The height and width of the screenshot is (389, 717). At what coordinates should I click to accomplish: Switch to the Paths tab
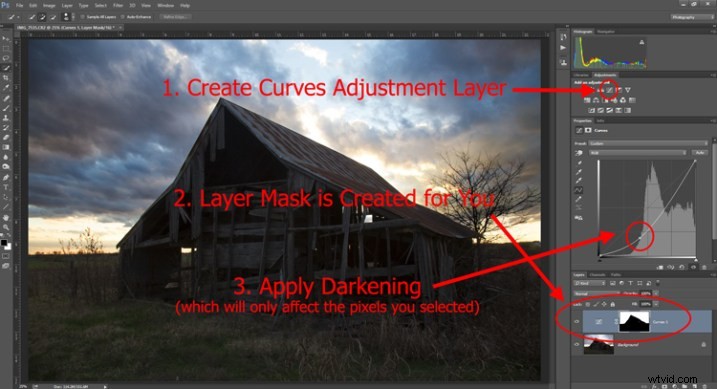616,275
